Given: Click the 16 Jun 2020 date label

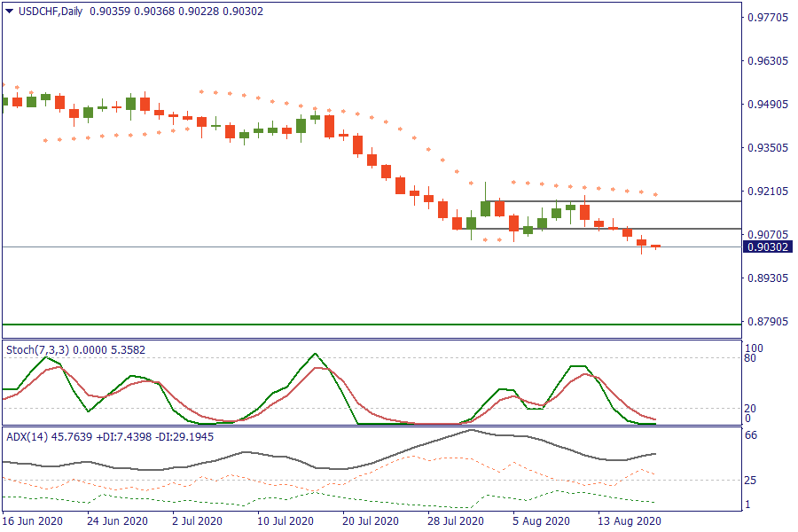Looking at the screenshot, I should 33,521.
